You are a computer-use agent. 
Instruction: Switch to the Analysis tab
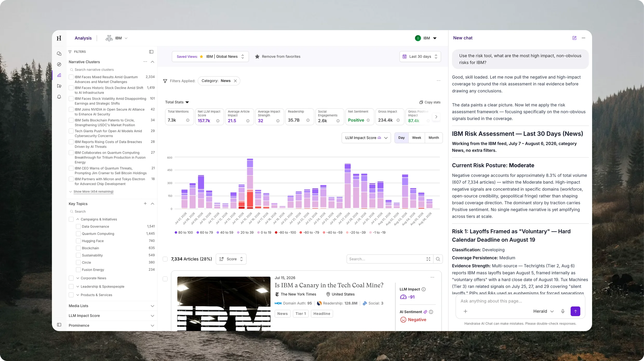click(83, 38)
